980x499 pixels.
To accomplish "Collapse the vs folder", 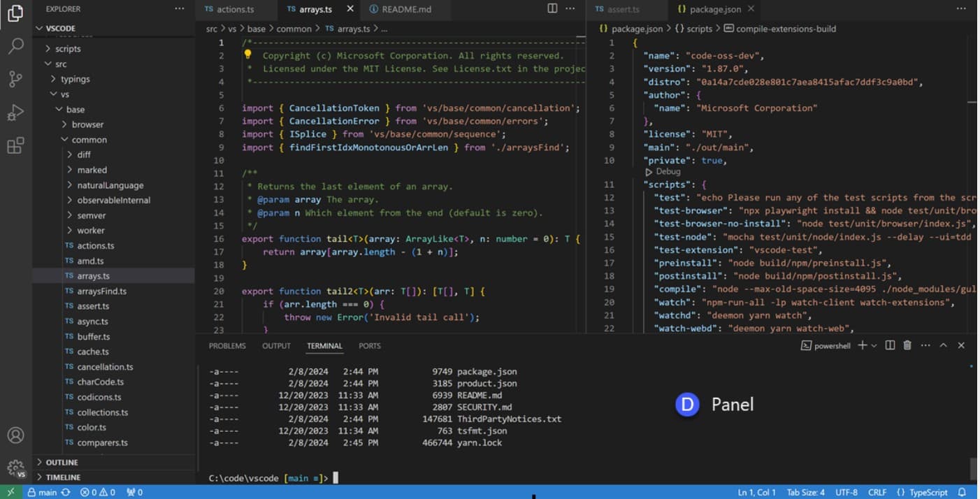I will (x=64, y=94).
